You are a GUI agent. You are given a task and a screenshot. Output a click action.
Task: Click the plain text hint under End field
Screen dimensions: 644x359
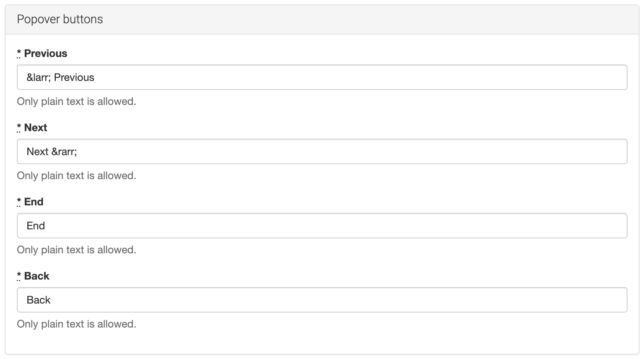point(76,250)
